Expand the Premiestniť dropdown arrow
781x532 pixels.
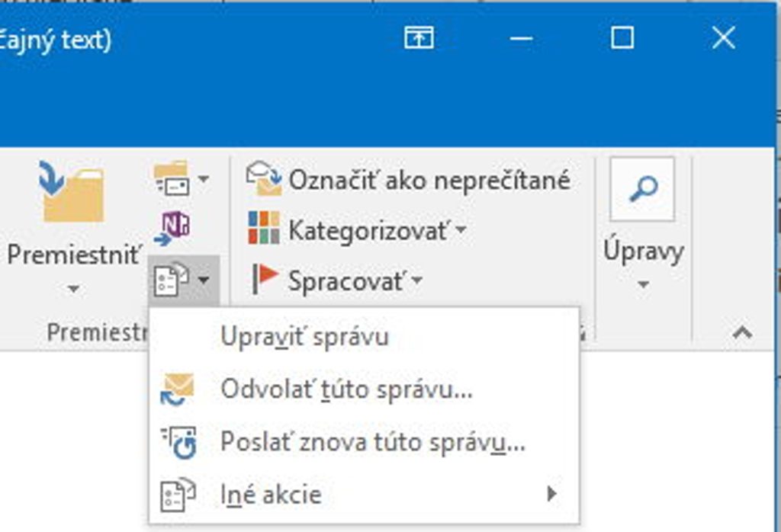pyautogui.click(x=73, y=289)
